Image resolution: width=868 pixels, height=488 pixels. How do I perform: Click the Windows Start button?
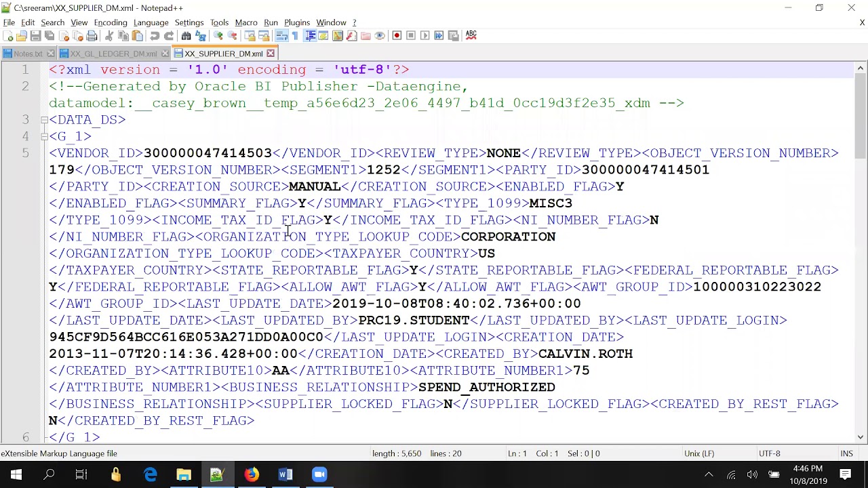[x=16, y=474]
